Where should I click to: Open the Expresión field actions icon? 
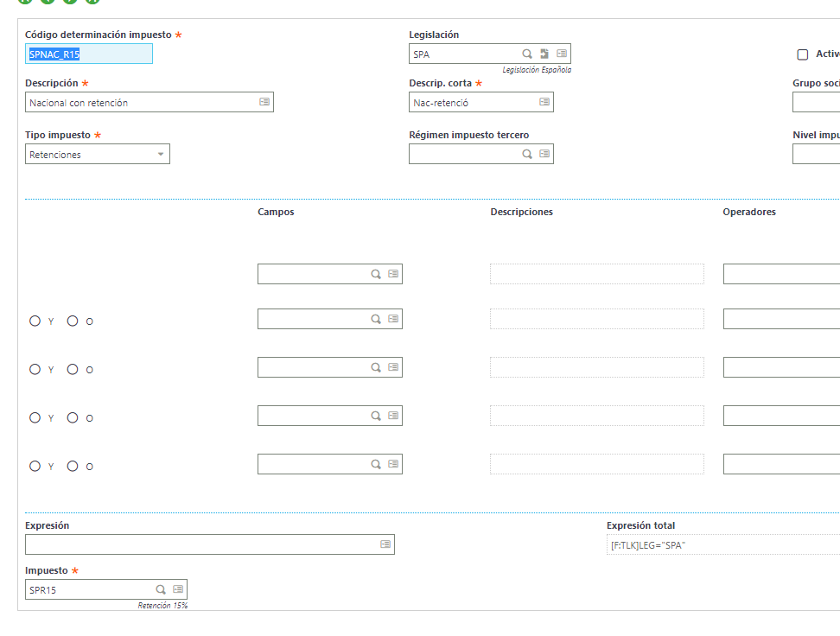pos(385,544)
